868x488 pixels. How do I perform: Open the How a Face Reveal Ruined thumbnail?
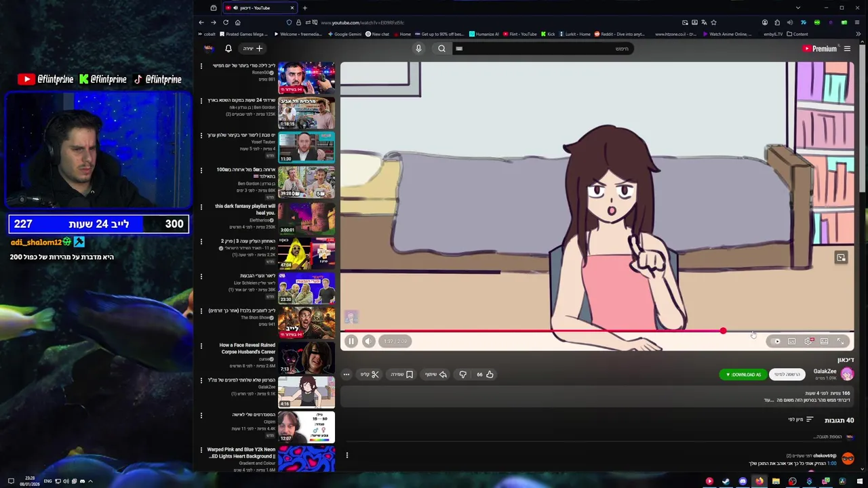click(307, 357)
